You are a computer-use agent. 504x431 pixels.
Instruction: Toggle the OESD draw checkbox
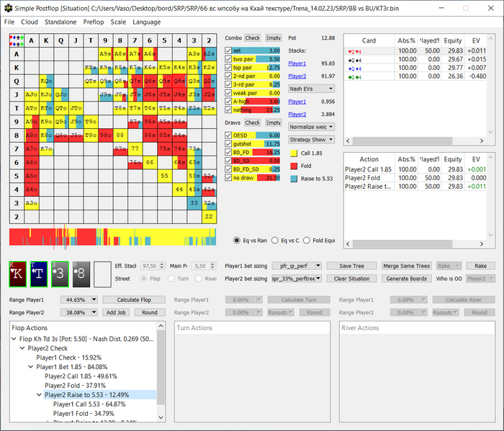(x=228, y=135)
